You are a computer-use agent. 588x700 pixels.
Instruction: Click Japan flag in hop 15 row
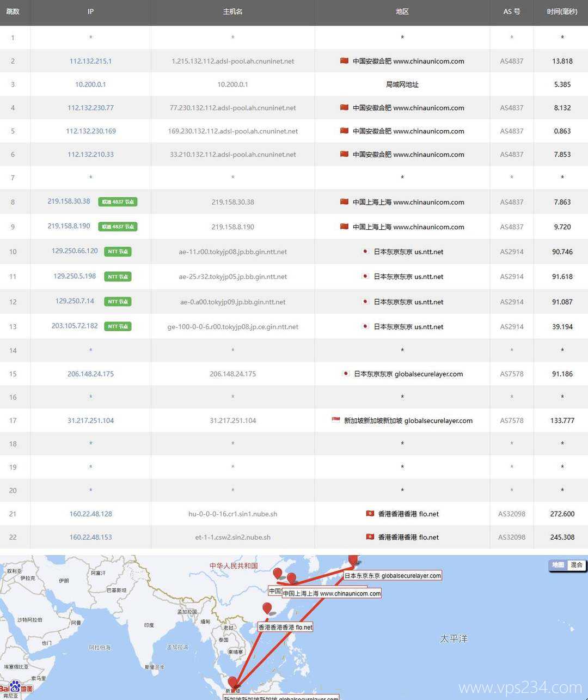pyautogui.click(x=346, y=374)
